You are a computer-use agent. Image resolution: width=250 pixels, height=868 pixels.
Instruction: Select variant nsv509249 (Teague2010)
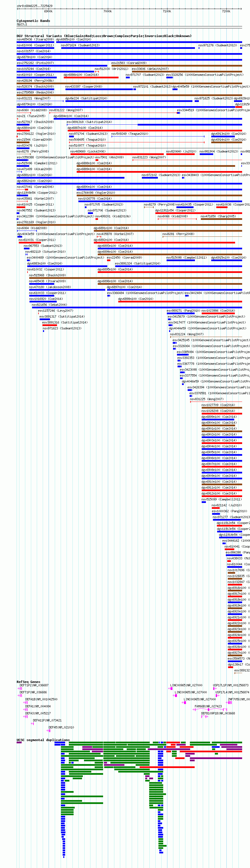point(130,134)
